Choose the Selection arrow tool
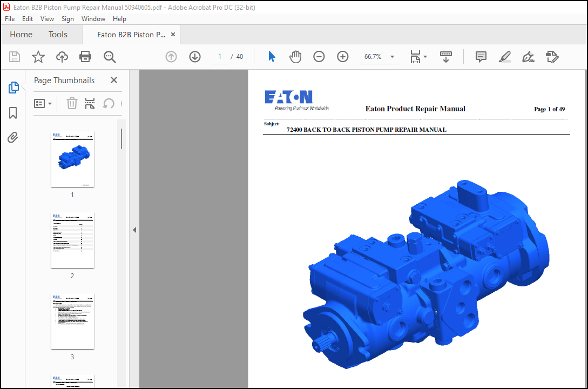Image resolution: width=588 pixels, height=389 pixels. (x=272, y=57)
